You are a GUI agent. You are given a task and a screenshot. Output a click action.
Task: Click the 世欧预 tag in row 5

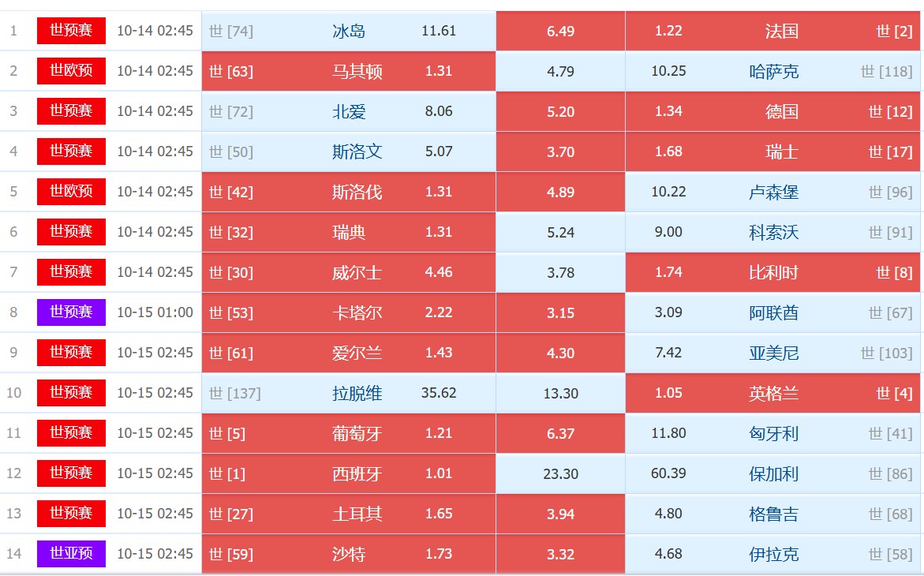(71, 192)
